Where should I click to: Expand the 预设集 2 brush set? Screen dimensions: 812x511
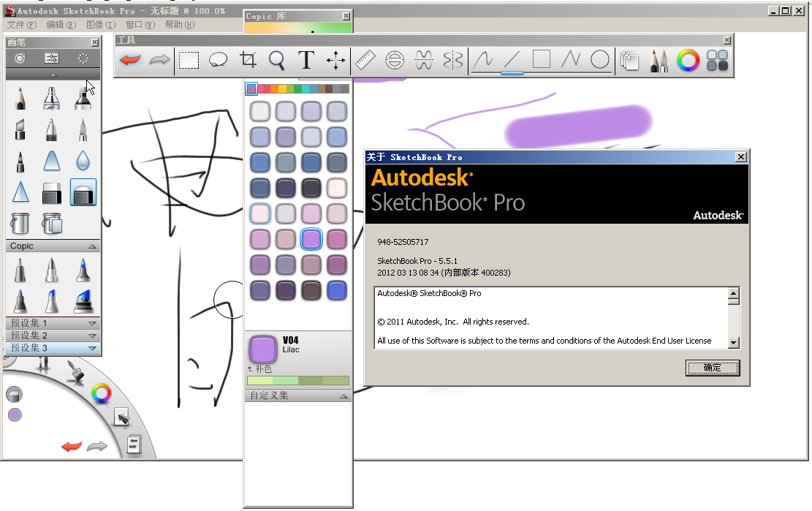pyautogui.click(x=92, y=336)
